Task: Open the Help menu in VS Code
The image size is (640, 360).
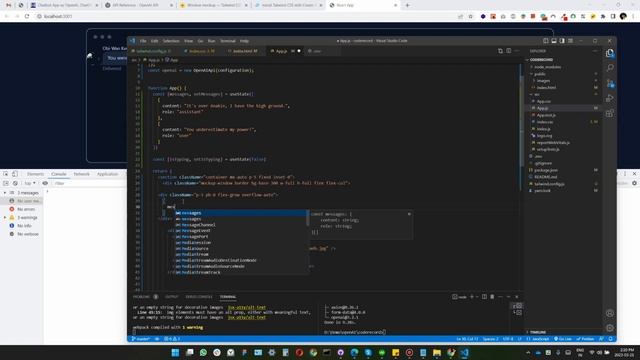Action: point(244,41)
